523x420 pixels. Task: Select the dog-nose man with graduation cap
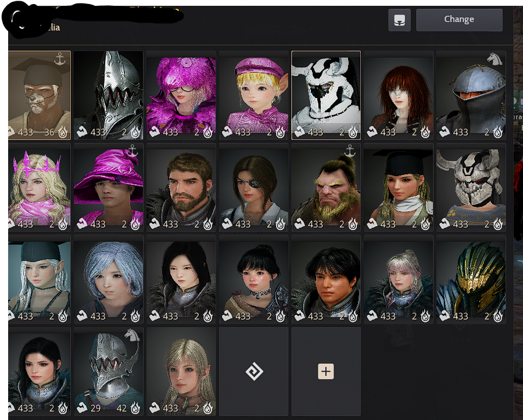pyautogui.click(x=40, y=95)
